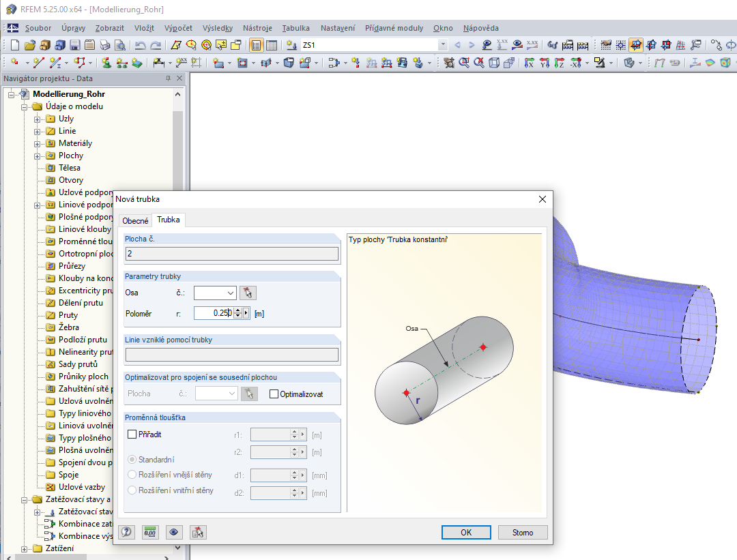Click the Poloměr r value field
This screenshot has height=560, width=737.
pyautogui.click(x=214, y=313)
